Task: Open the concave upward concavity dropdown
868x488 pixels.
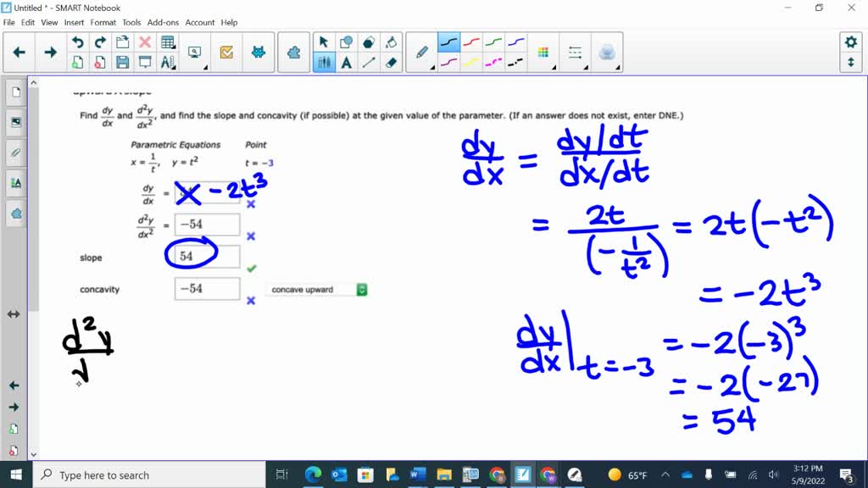Action: [x=362, y=289]
